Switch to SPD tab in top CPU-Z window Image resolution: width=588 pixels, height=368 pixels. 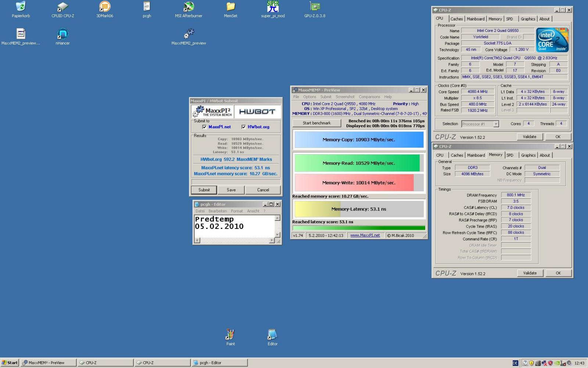tap(509, 19)
